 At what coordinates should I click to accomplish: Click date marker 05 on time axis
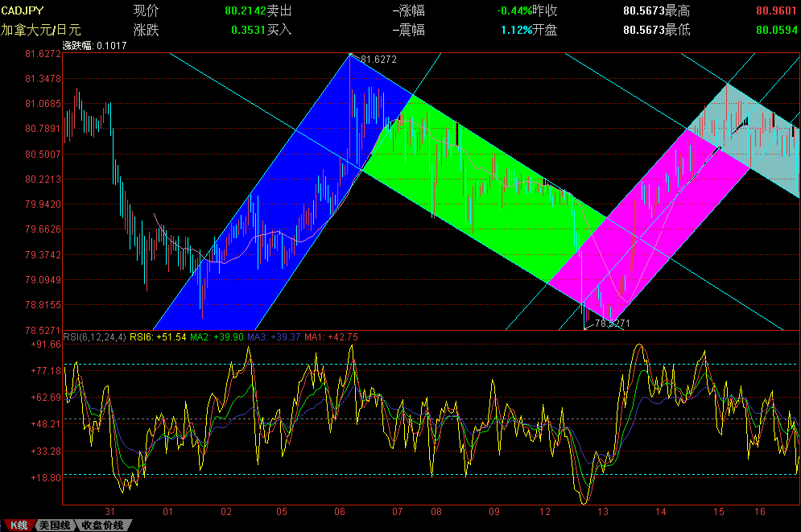pyautogui.click(x=282, y=512)
